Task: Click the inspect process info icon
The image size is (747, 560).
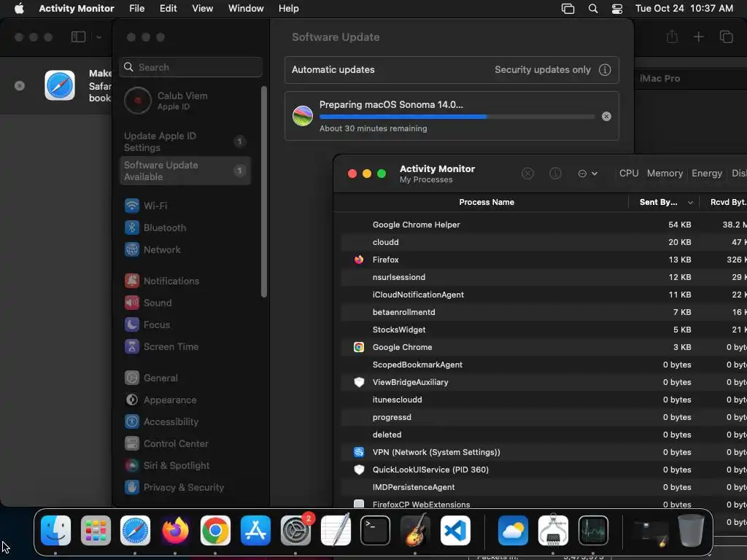Action: (555, 174)
